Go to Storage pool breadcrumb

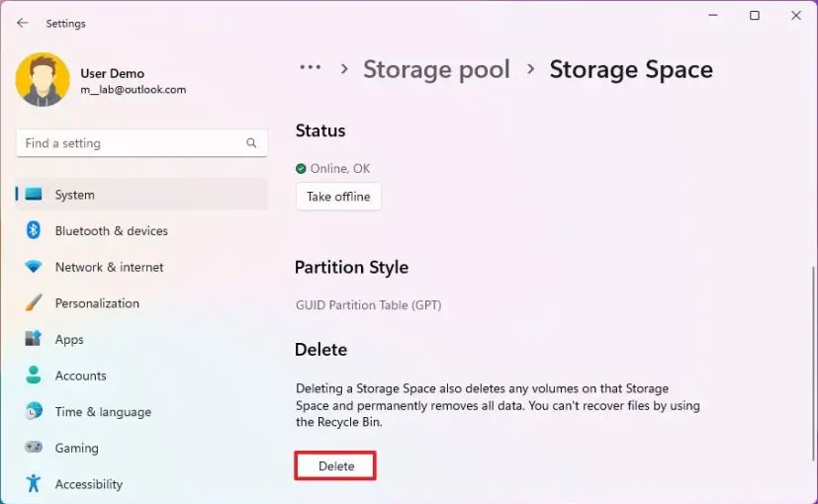[x=436, y=69]
